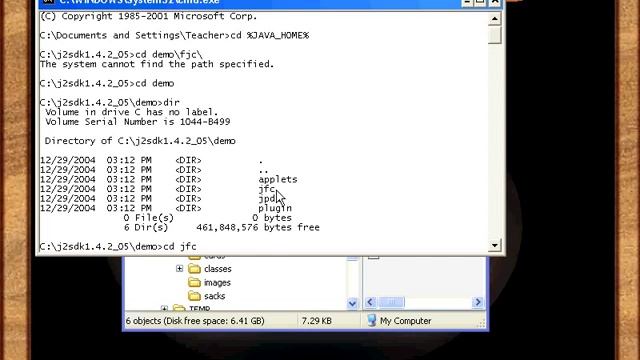Screen dimensions: 640x360
Task: Click the My Computer status bar icon
Action: click(371, 320)
